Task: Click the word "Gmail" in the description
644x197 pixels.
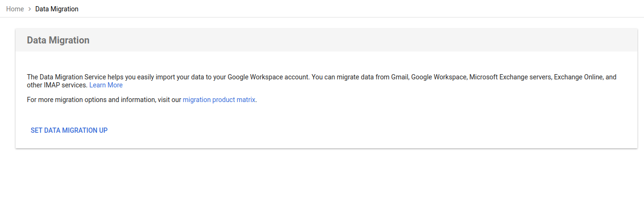Action: (399, 77)
